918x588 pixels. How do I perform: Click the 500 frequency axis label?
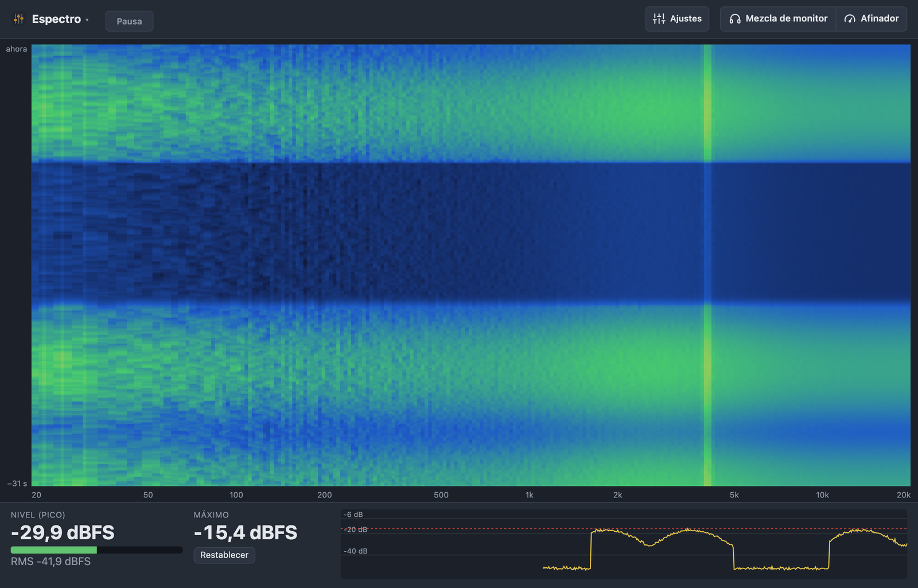tap(441, 495)
